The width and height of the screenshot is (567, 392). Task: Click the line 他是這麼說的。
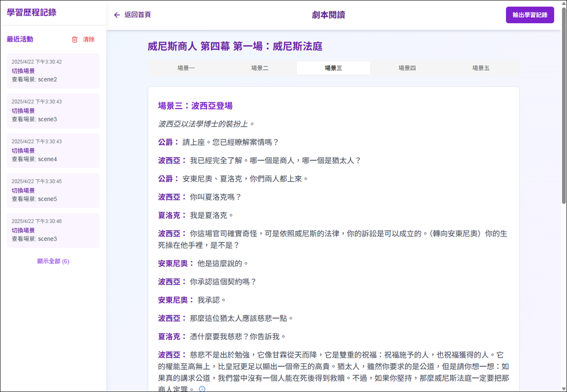coord(223,263)
